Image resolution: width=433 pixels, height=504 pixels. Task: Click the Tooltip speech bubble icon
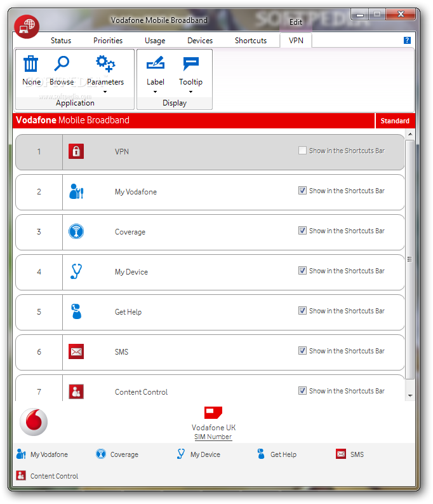191,64
